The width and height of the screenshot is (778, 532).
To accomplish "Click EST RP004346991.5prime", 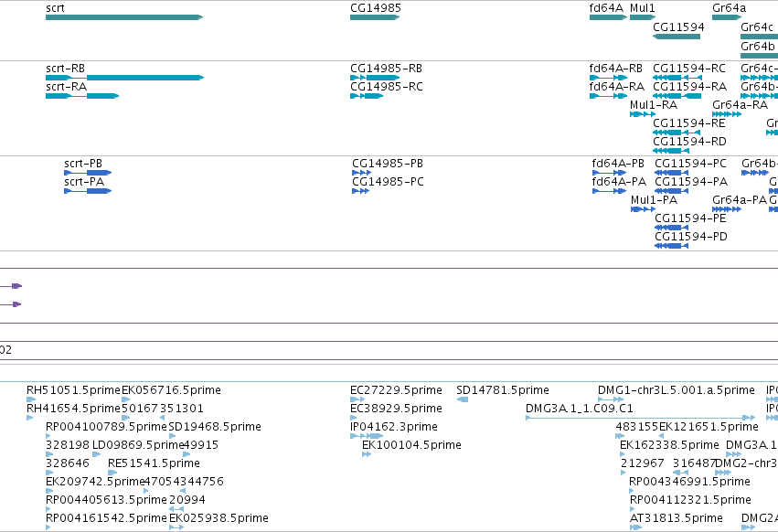I will pyautogui.click(x=632, y=491).
